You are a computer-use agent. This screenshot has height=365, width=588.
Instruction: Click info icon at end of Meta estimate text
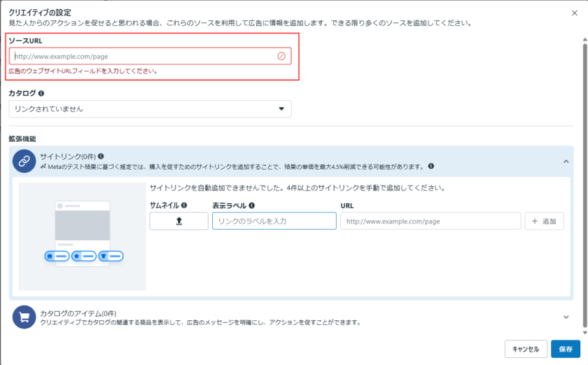[x=431, y=167]
